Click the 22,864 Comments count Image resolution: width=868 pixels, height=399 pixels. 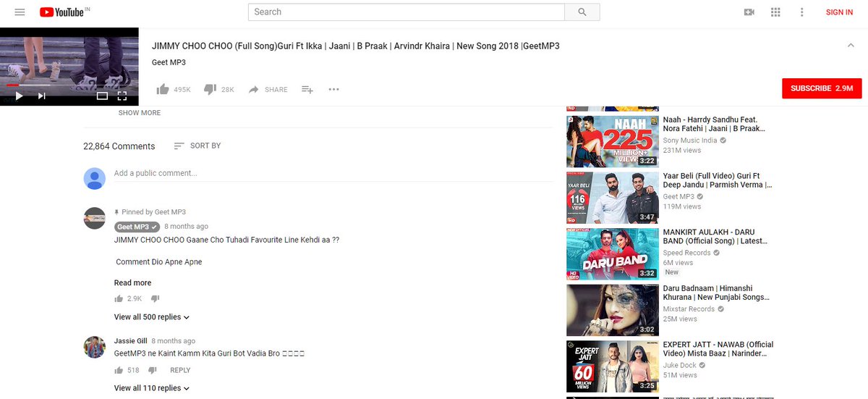(x=119, y=146)
